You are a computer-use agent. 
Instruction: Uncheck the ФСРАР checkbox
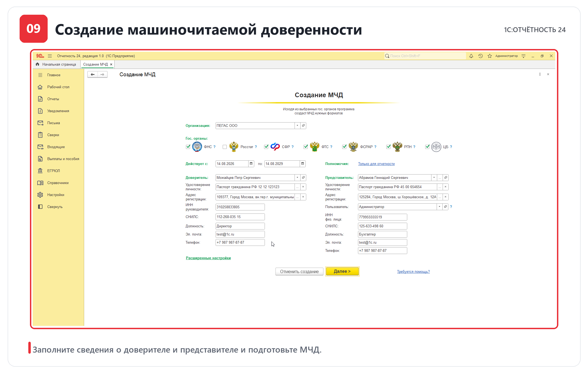[344, 147]
